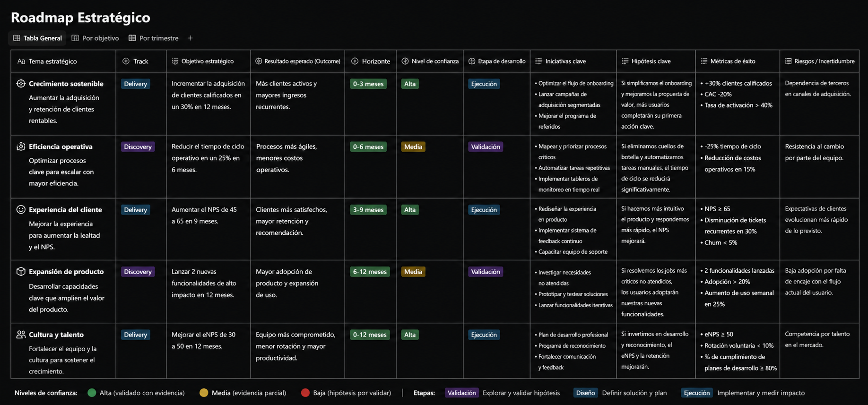The width and height of the screenshot is (868, 405).
Task: Click the text icon of Objetivo estratégico column
Action: [x=175, y=61]
